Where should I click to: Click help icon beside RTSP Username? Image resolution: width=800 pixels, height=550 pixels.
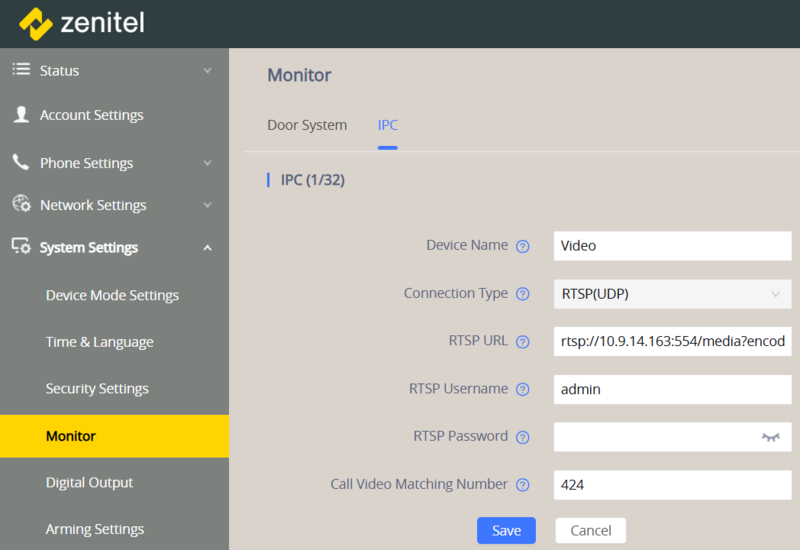522,389
